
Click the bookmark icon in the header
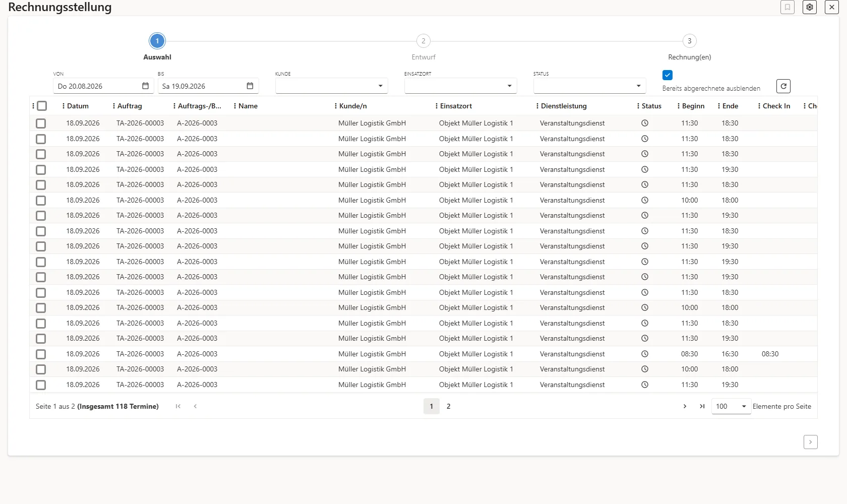[x=788, y=7]
